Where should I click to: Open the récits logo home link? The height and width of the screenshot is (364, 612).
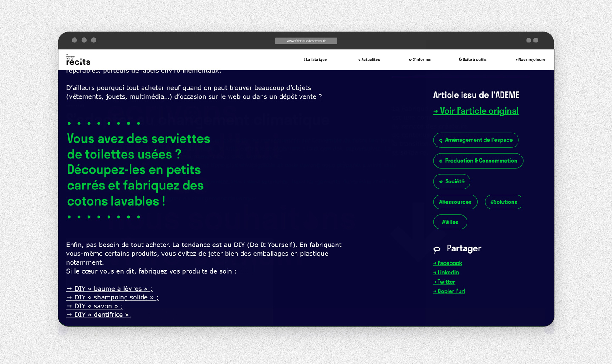click(78, 59)
